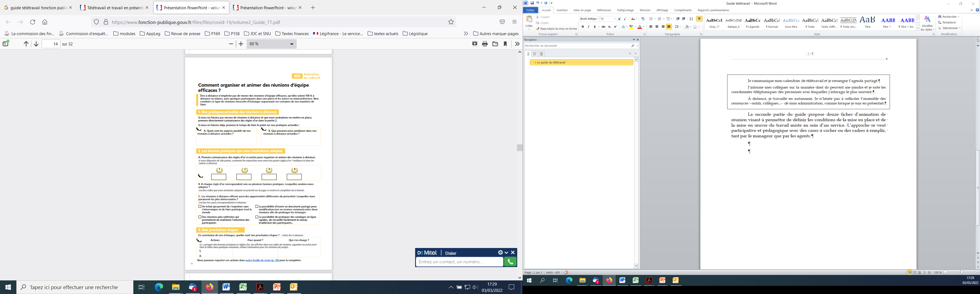Image resolution: width=980 pixels, height=294 pixels.
Task: Print the PDF document
Action: (485, 44)
